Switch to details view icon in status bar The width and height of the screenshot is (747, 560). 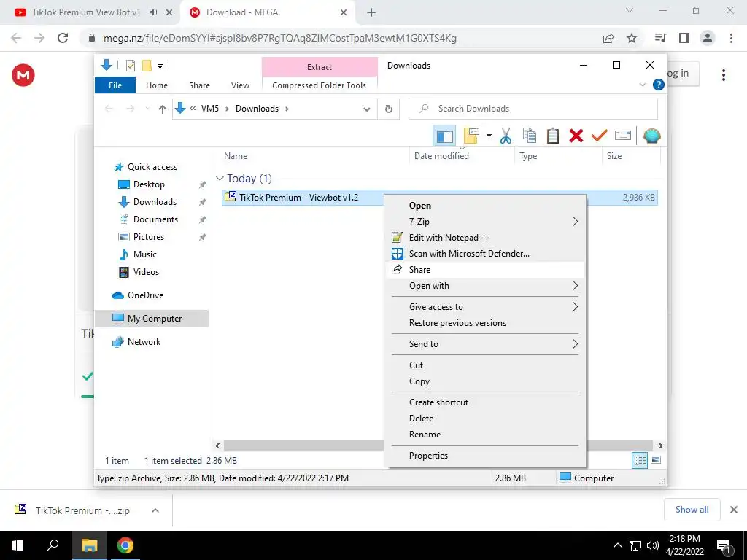point(640,460)
